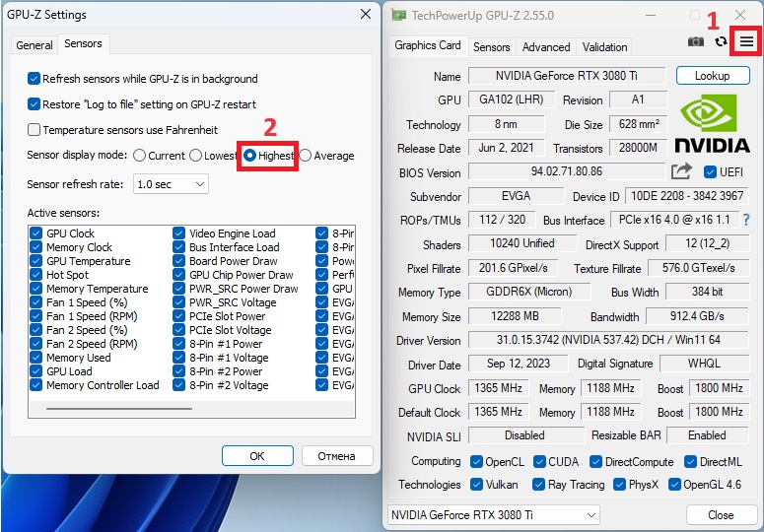Uncheck Fan 2 Speed (RPM) sensor
Screen dimensions: 764x532
(x=35, y=343)
